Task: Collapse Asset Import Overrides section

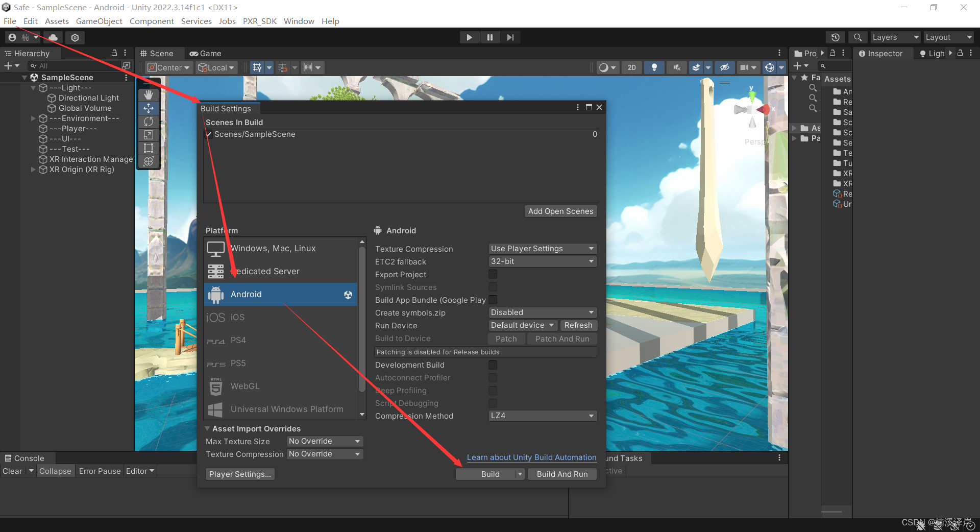Action: 208,429
